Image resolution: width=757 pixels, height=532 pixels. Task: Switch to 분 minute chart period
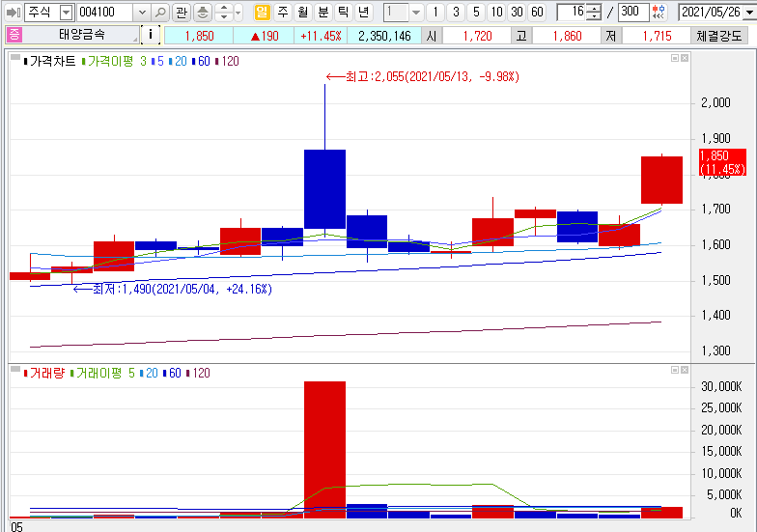pos(322,12)
